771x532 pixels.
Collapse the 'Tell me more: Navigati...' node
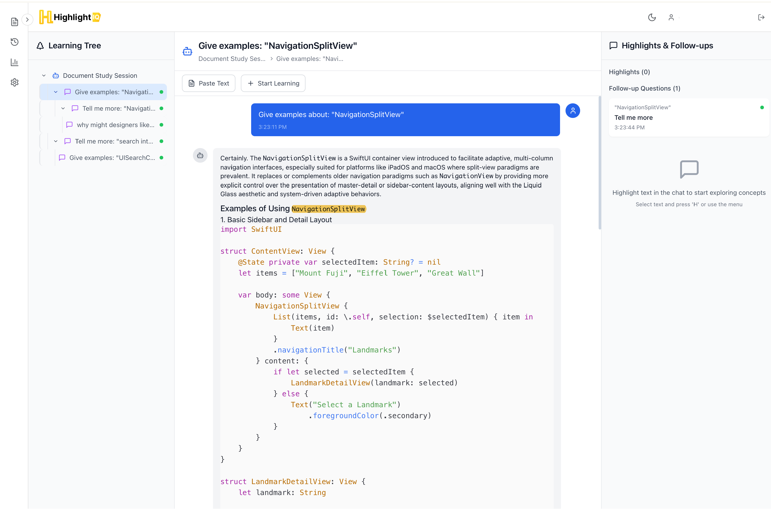pyautogui.click(x=63, y=108)
